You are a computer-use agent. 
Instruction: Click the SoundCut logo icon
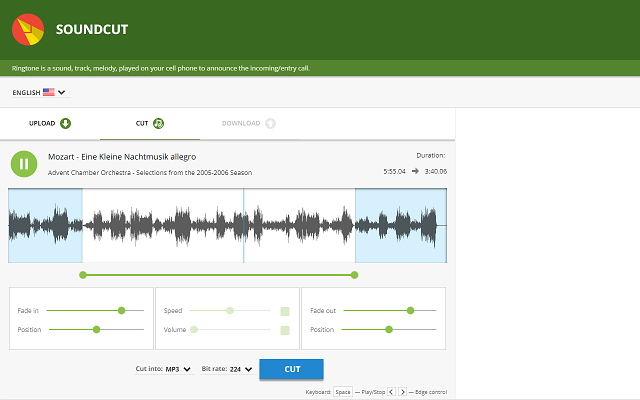pos(28,30)
